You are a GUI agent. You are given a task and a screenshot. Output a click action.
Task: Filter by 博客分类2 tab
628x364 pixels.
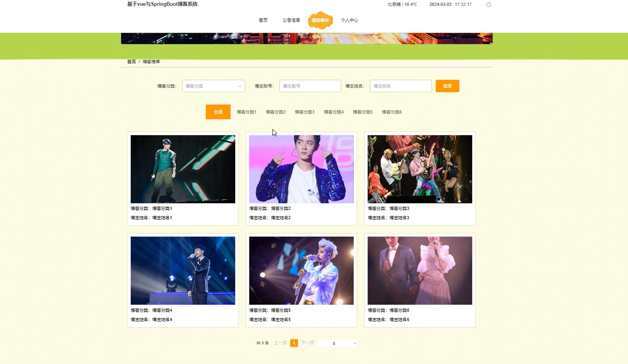point(276,112)
